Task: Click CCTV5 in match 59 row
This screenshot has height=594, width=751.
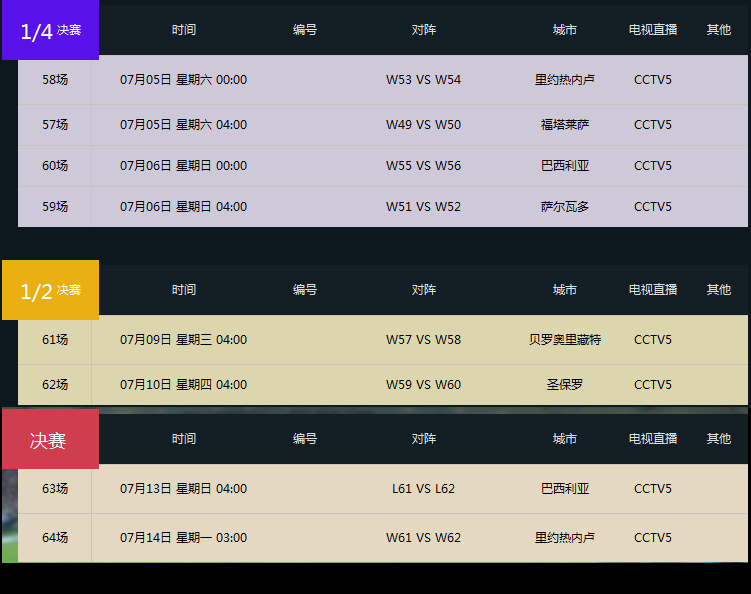Action: click(653, 206)
